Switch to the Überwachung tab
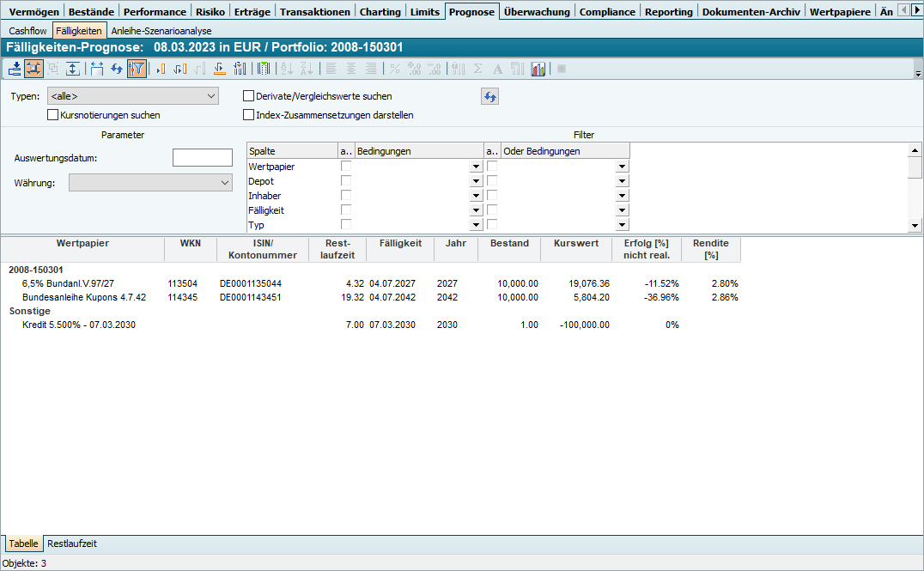This screenshot has height=571, width=924. point(538,11)
